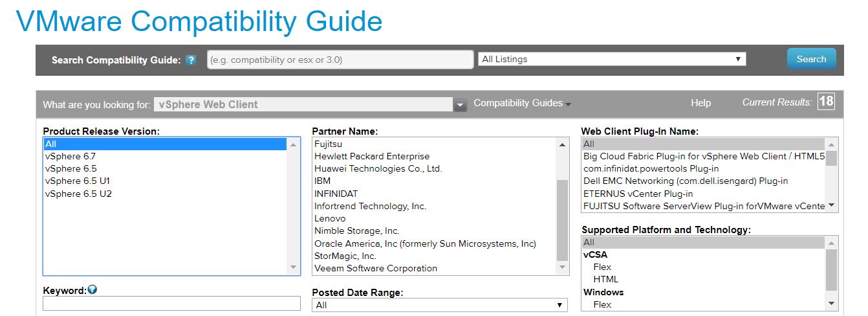This screenshot has width=868, height=316.
Task: Select Hewlett Packard Enterprise partner
Action: (372, 156)
